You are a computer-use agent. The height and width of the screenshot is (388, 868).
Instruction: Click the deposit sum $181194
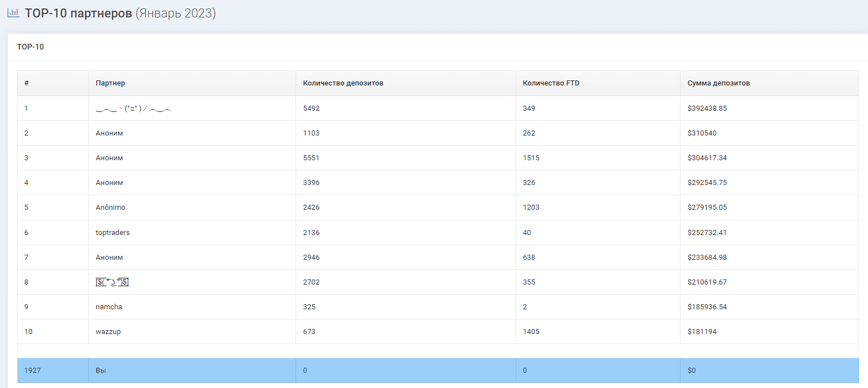click(x=702, y=332)
